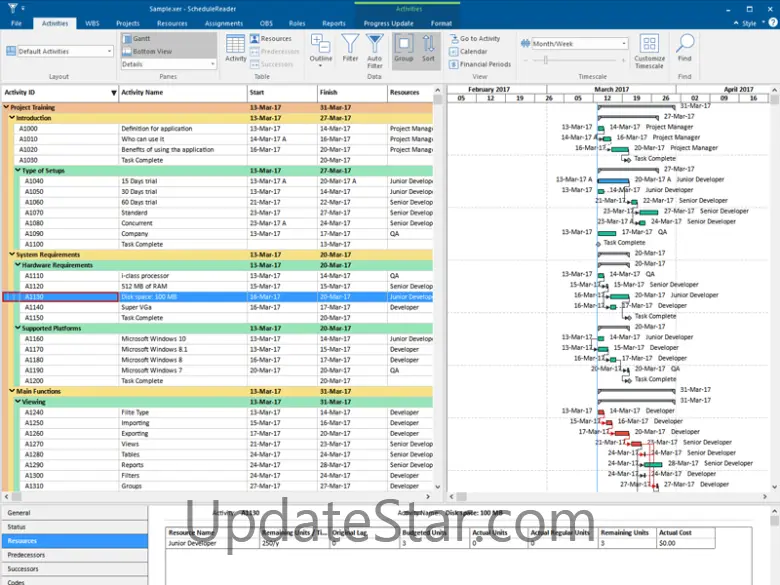This screenshot has width=780, height=585.
Task: Collapse the System Requirements group
Action: pyautogui.click(x=12, y=254)
